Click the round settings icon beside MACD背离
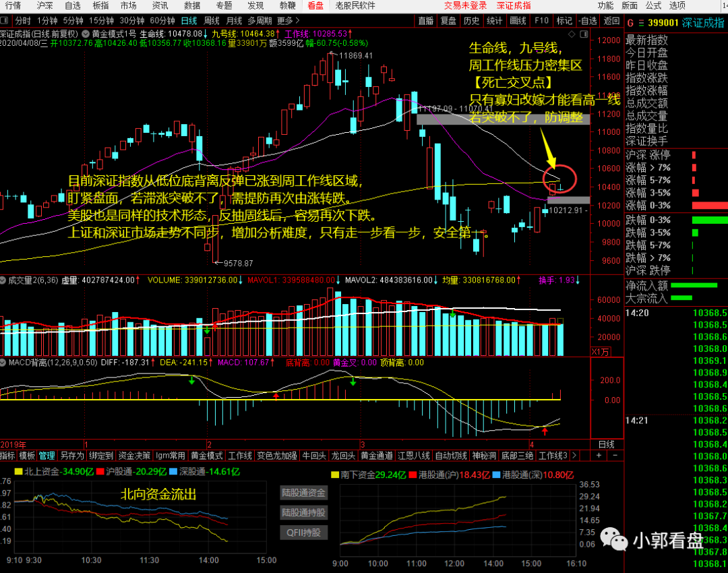 coord(3,362)
